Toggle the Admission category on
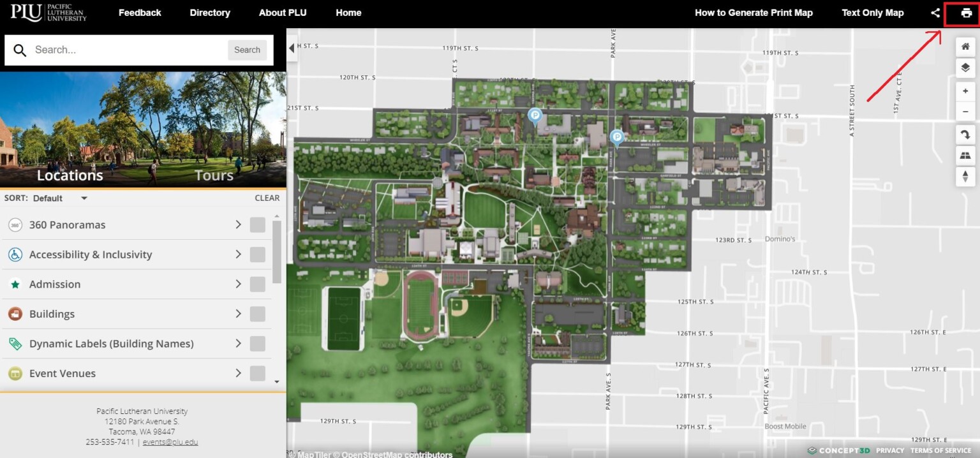The image size is (980, 458). [x=258, y=284]
